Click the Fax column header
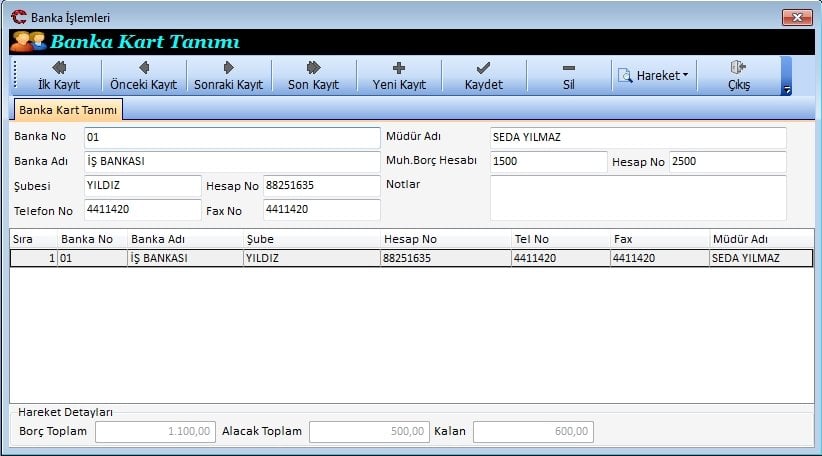Image resolution: width=822 pixels, height=456 pixels. (x=660, y=239)
